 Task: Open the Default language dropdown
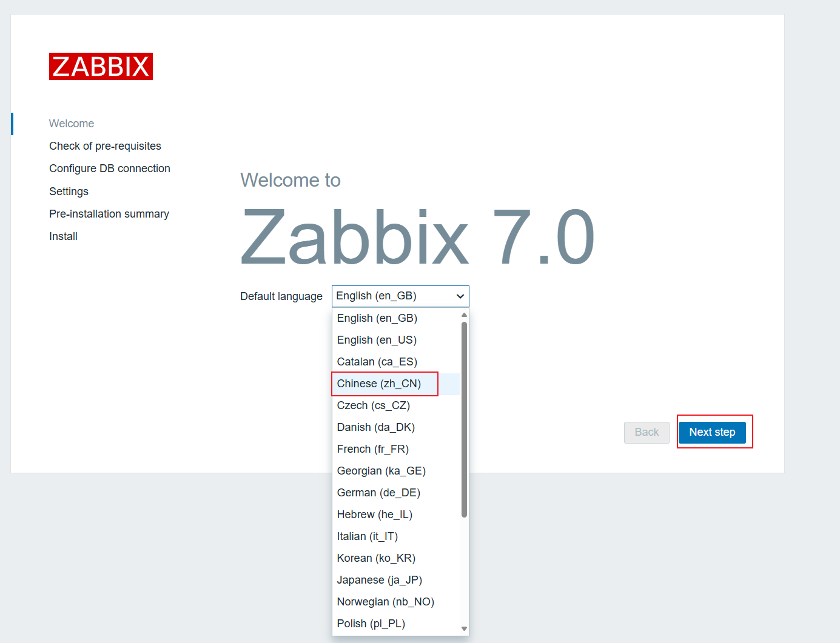pyautogui.click(x=400, y=296)
